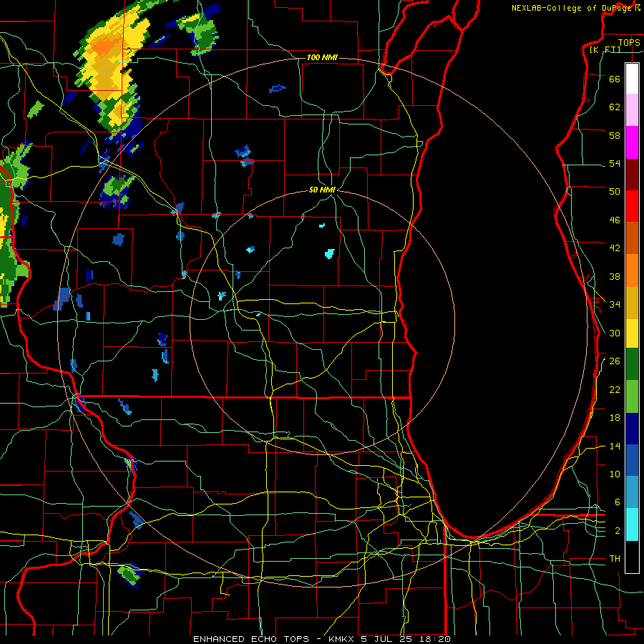Click the 66 value on the legend scale
The width and height of the screenshot is (644, 644).
pyautogui.click(x=615, y=79)
